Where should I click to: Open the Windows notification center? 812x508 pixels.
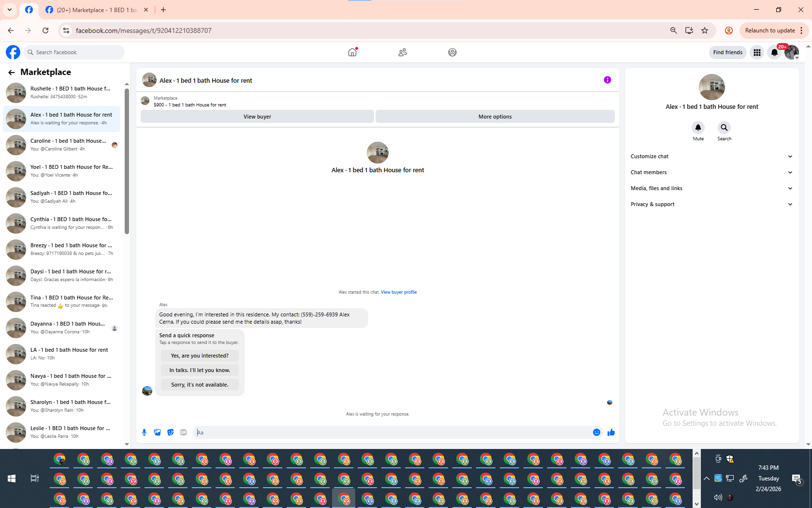click(x=797, y=479)
